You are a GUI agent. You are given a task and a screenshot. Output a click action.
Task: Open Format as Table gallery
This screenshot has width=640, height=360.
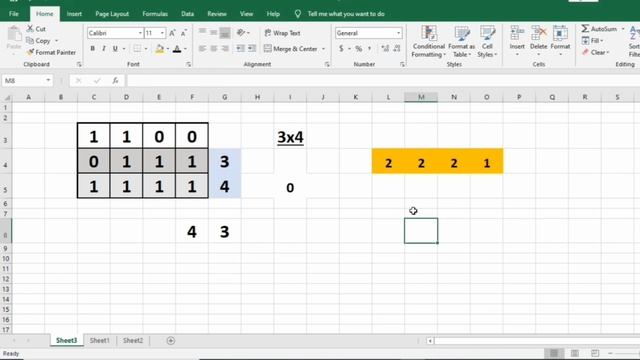pos(461,42)
